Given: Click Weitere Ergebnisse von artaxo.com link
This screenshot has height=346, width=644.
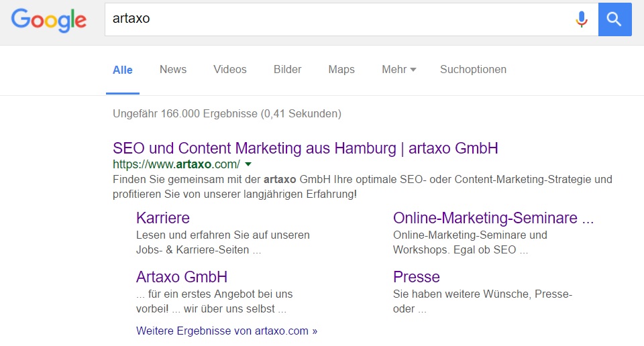Looking at the screenshot, I should (x=227, y=331).
